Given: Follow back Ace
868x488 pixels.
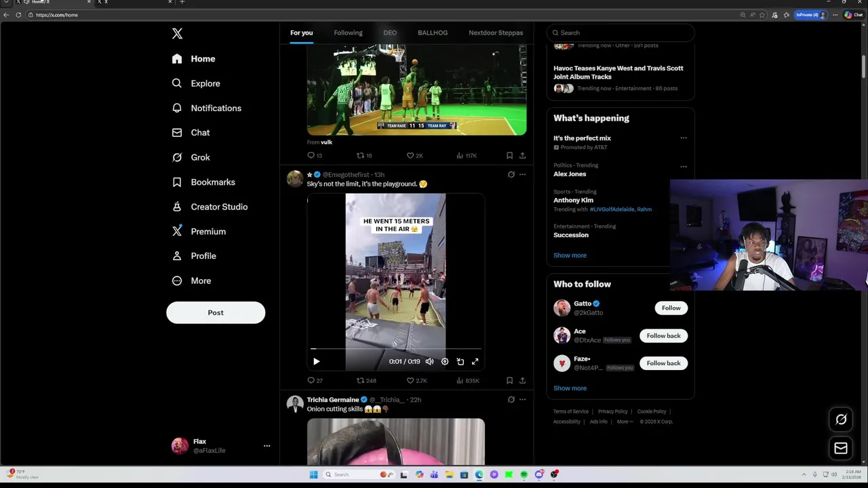Looking at the screenshot, I should 663,335.
